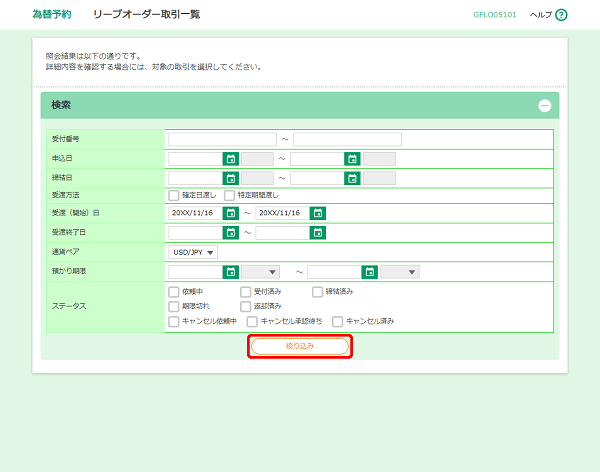
Task: Click 受渡（開始）日 from field showing 20XX/11/16
Action: point(196,213)
